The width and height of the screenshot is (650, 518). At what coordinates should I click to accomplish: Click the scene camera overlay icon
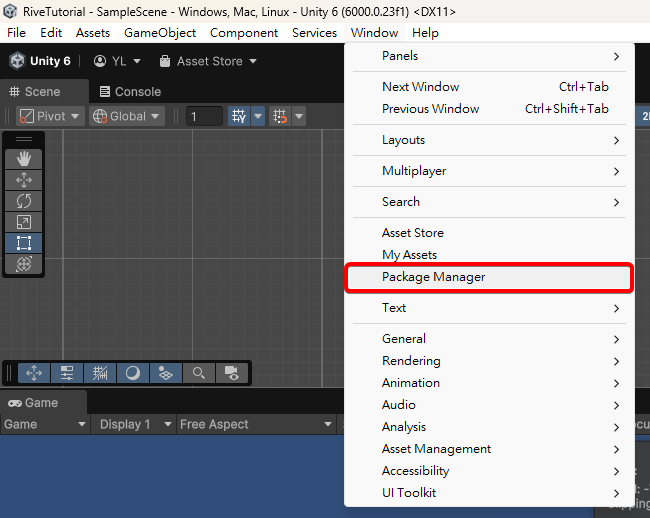(231, 373)
